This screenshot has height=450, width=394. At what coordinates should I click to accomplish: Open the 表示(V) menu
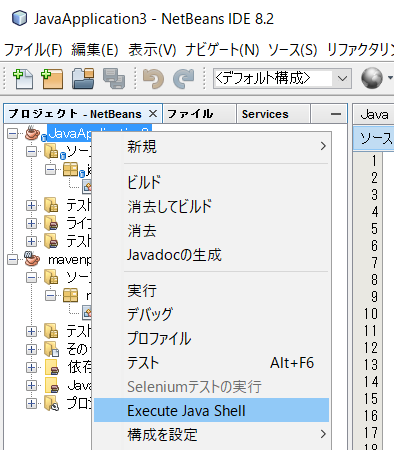(x=152, y=50)
